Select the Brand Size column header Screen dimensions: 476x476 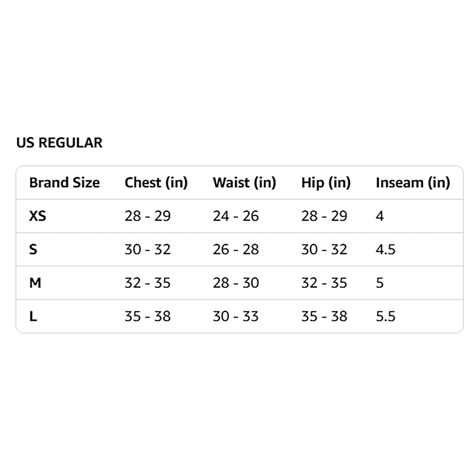[x=65, y=182]
